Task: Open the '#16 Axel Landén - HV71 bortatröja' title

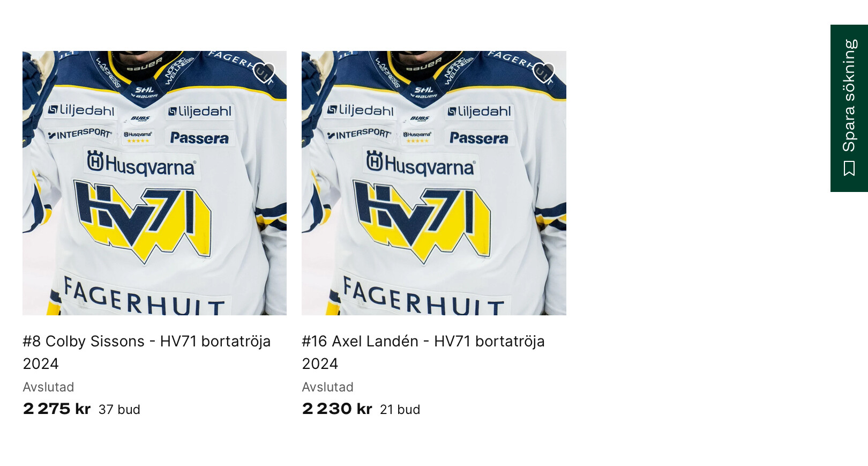Action: pyautogui.click(x=423, y=352)
